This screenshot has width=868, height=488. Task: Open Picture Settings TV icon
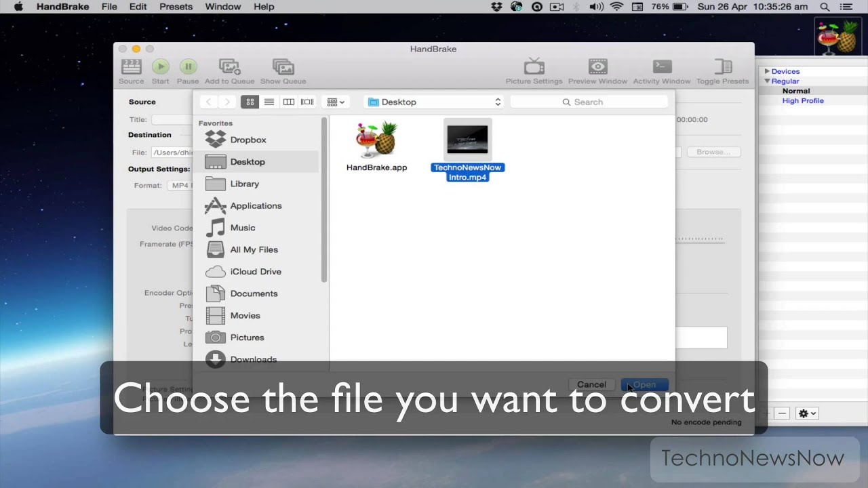tap(534, 66)
